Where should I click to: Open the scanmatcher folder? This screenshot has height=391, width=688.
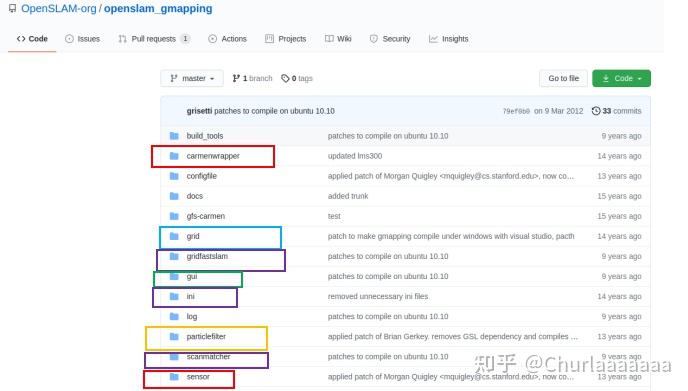click(x=208, y=357)
